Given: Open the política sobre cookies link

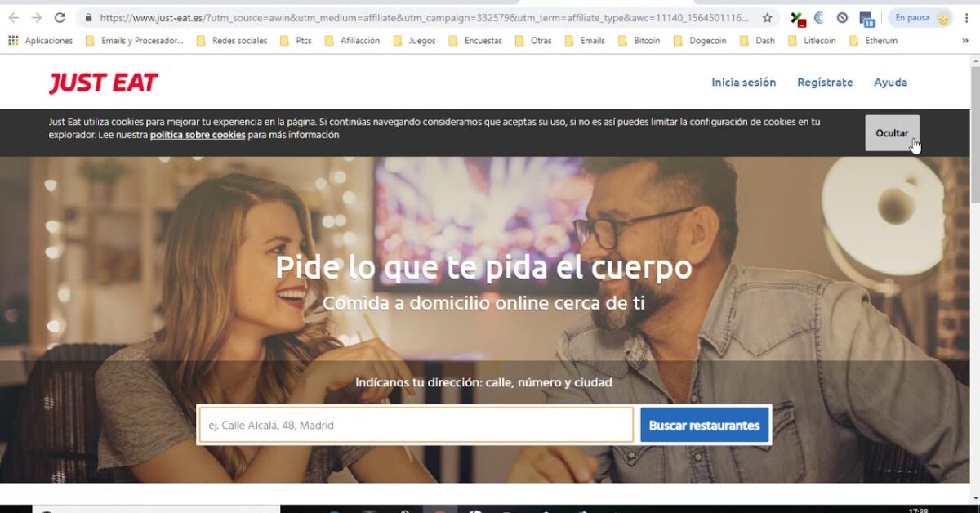Looking at the screenshot, I should [x=198, y=135].
